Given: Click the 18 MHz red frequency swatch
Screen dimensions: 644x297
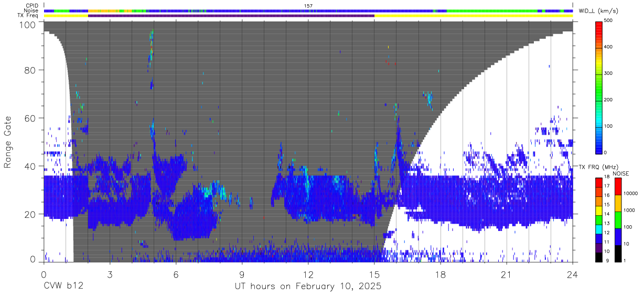Looking at the screenshot, I should coord(598,182).
